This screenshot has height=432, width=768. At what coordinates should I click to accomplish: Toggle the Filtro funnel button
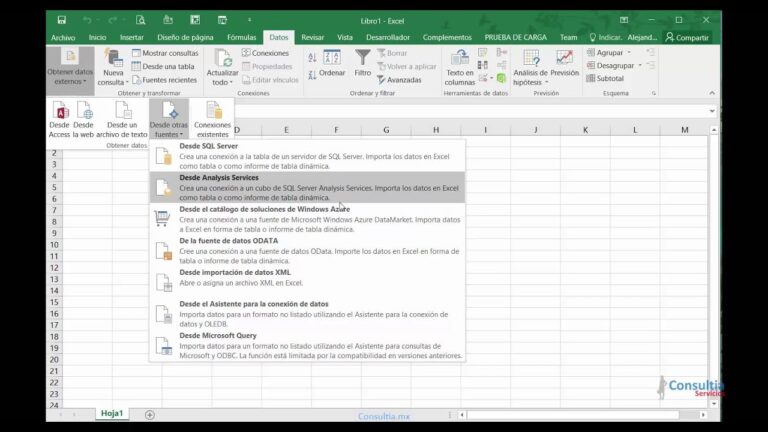point(362,64)
